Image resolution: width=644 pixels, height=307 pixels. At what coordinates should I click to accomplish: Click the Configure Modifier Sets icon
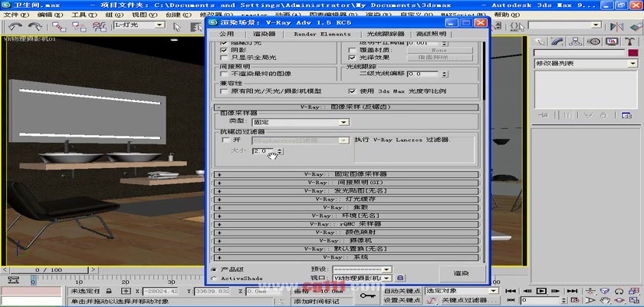626,115
